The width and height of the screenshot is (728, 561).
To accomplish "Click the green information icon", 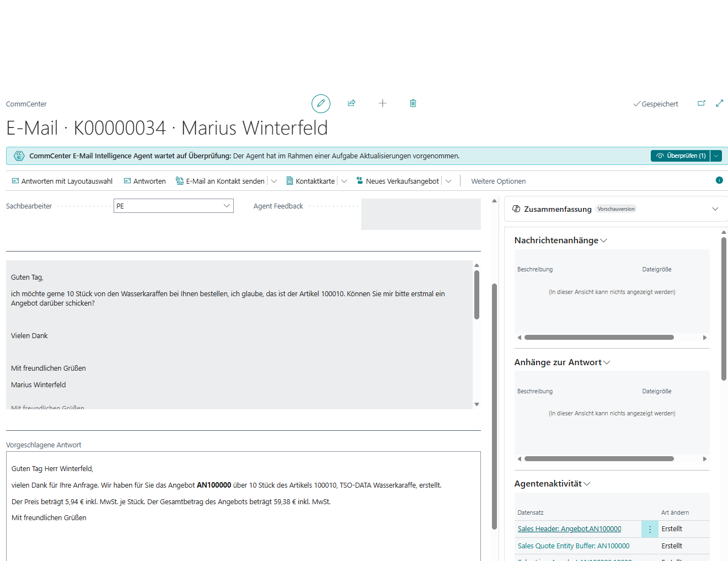I will (719, 180).
